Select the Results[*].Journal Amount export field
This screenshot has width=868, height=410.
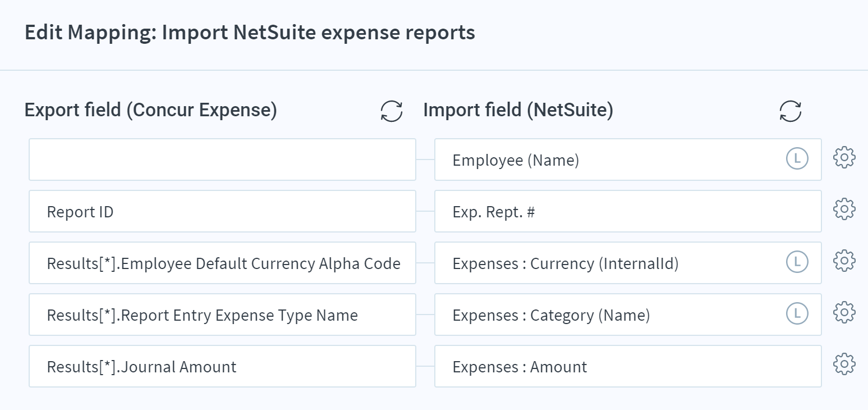[222, 366]
